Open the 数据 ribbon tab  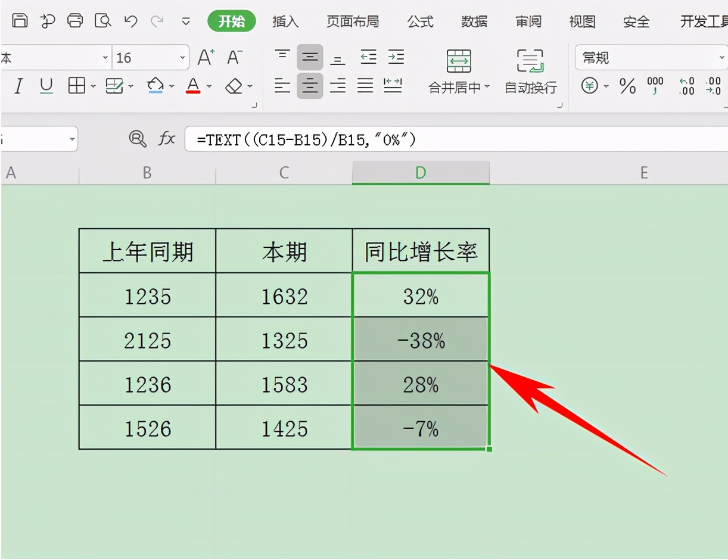(474, 21)
